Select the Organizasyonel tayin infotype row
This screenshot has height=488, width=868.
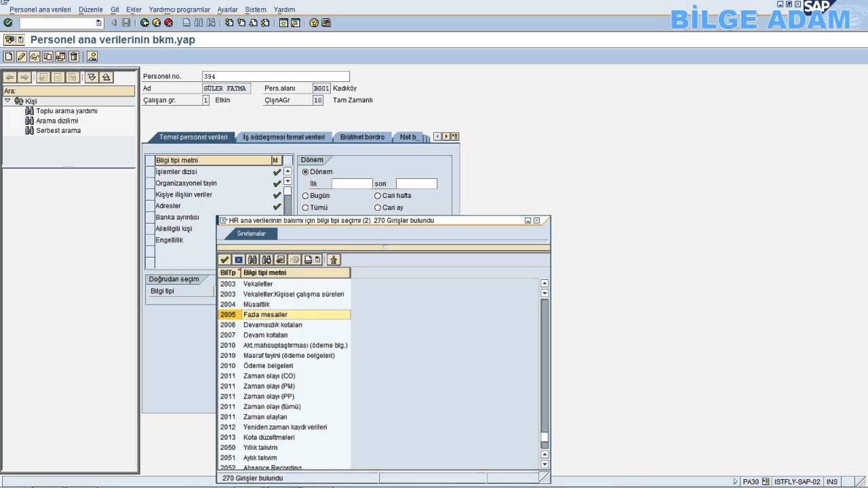coord(213,183)
